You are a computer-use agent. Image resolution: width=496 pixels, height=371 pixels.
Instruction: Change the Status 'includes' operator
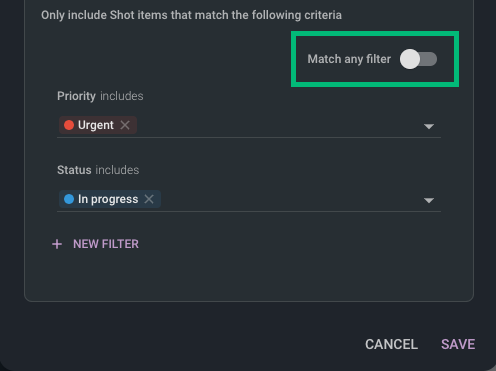117,170
